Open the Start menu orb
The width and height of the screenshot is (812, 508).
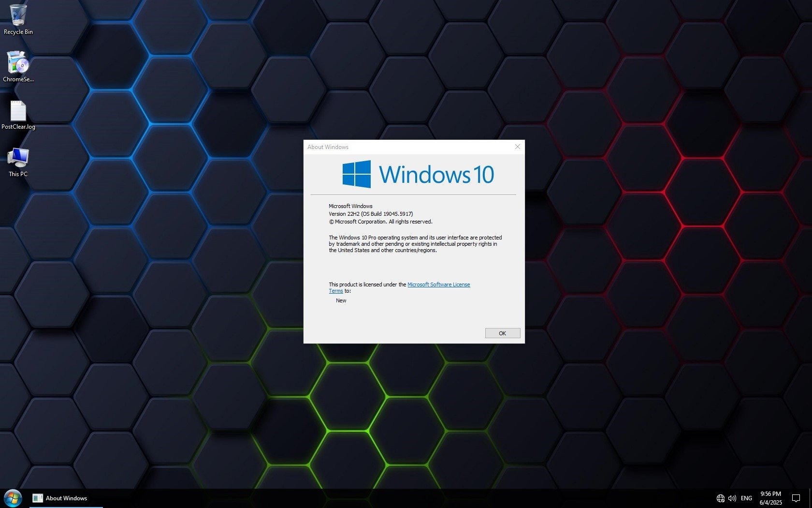point(13,498)
